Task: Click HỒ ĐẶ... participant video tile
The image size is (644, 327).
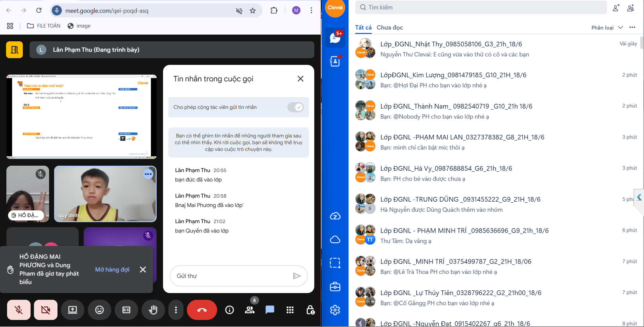Action: click(x=28, y=194)
